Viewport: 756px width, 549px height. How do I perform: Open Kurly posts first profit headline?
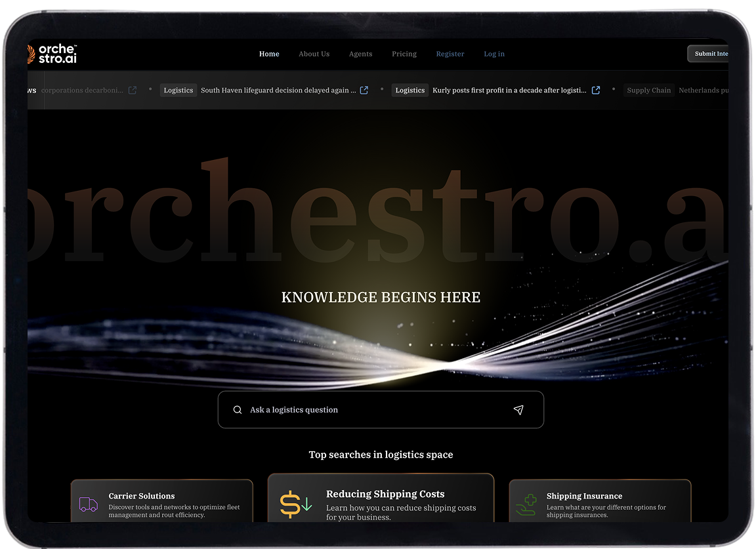click(x=509, y=90)
